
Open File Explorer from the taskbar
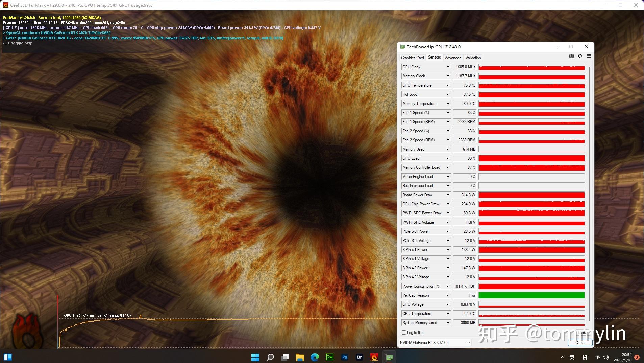point(300,357)
